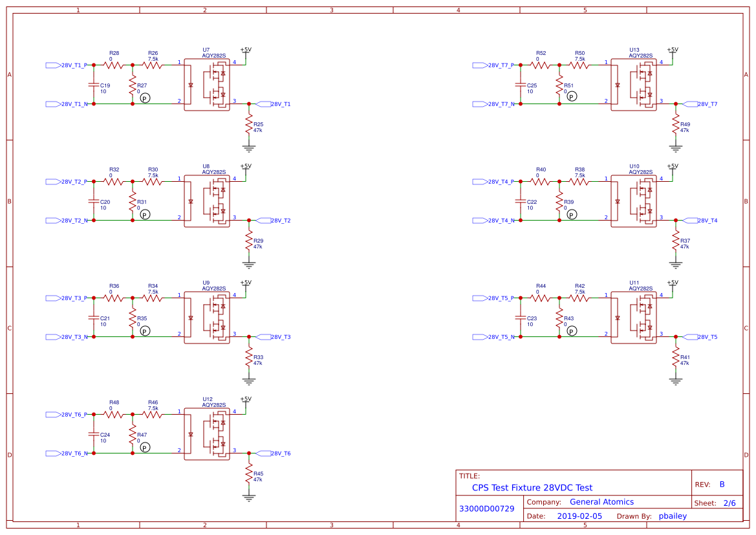This screenshot has height=535, width=756.
Task: Click the ground symbol below R45
Action: [248, 497]
